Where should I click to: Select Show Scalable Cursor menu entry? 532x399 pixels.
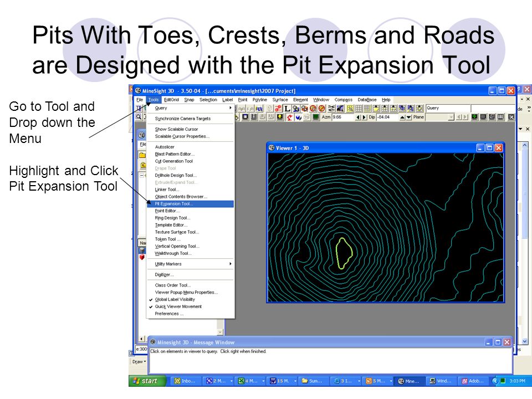click(190, 129)
